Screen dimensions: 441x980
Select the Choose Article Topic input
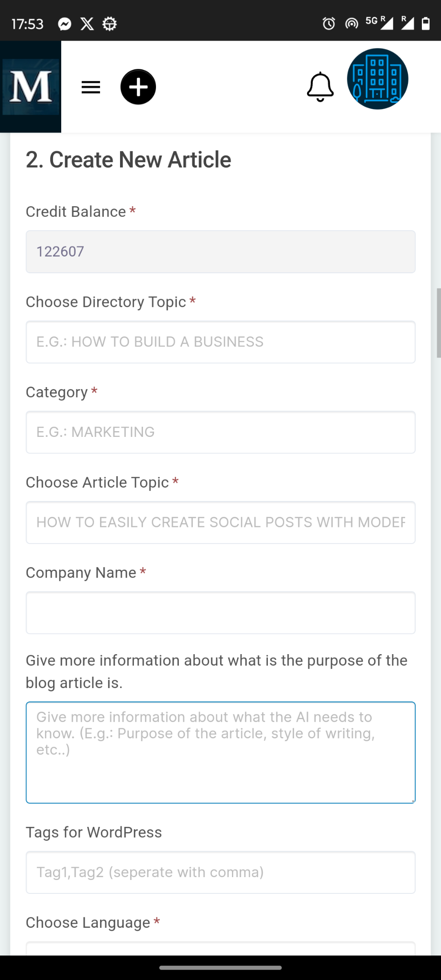click(x=220, y=522)
